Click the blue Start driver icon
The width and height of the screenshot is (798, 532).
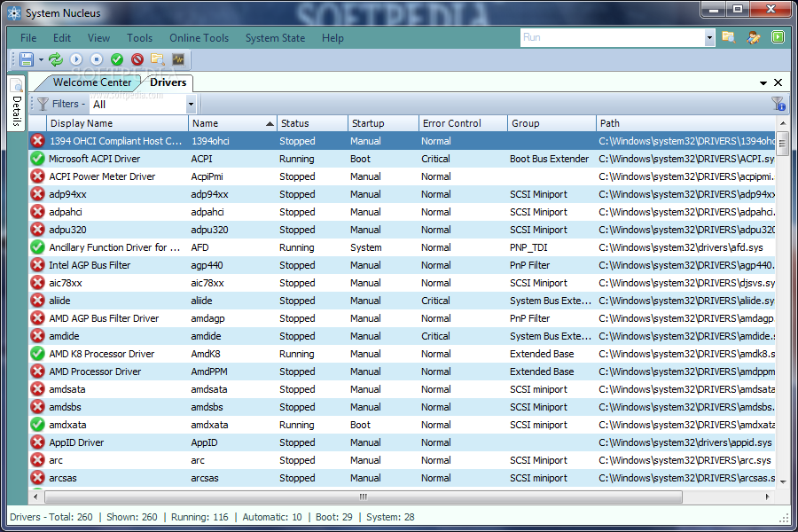click(x=76, y=59)
